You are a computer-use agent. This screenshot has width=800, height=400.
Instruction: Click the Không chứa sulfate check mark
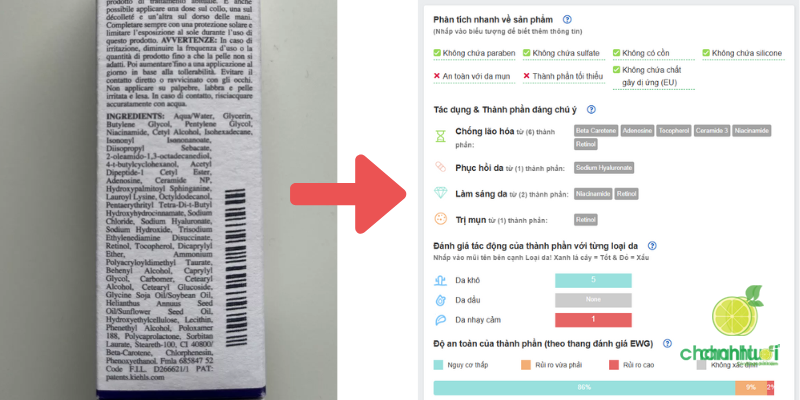[527, 53]
